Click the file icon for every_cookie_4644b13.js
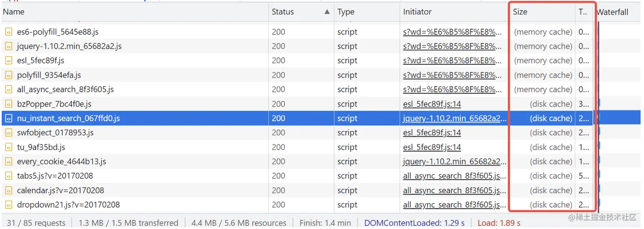 9,162
